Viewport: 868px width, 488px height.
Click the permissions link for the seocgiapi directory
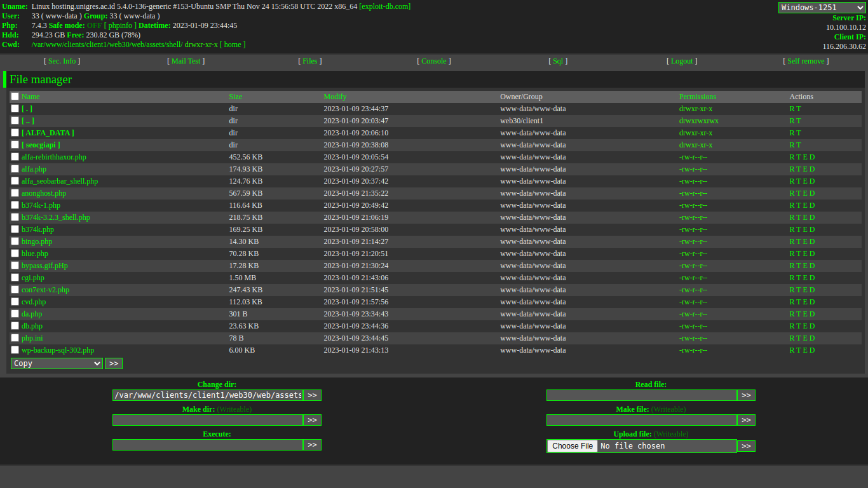pyautogui.click(x=696, y=145)
